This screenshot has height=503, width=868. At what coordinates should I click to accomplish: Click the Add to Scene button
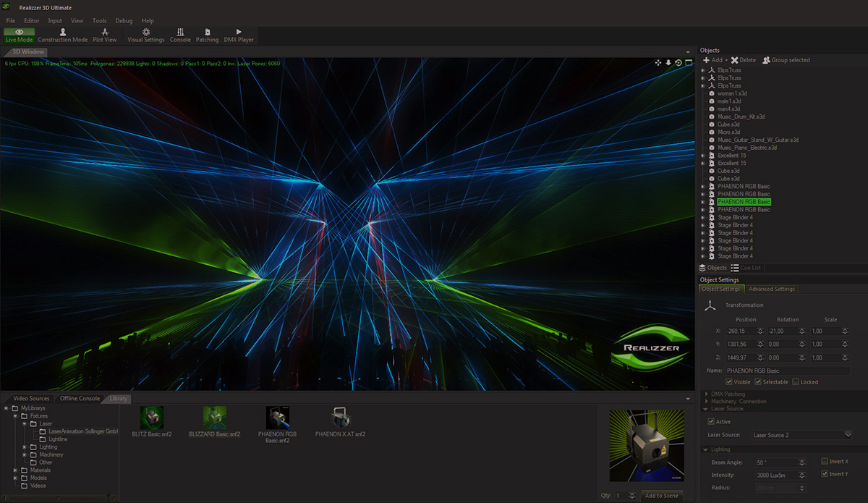[x=661, y=496]
